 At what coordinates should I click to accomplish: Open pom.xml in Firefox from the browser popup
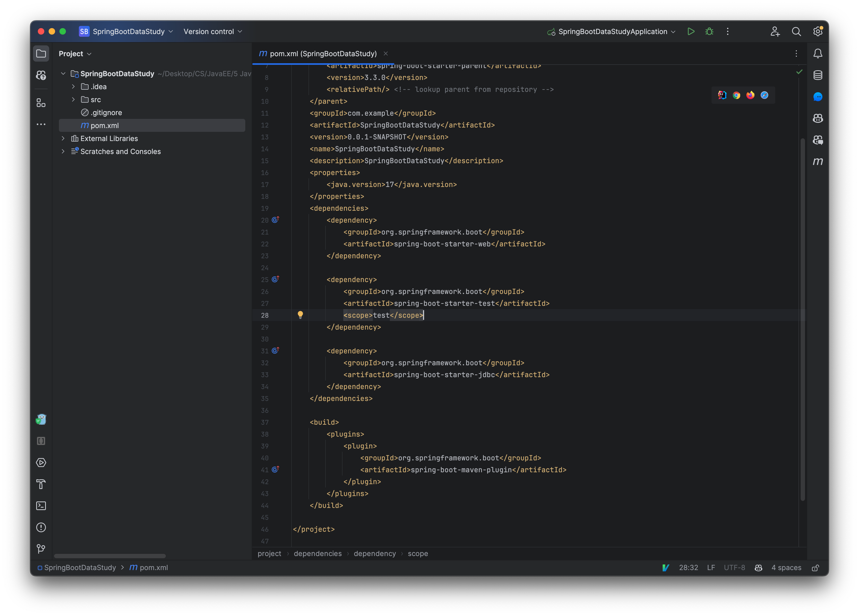click(750, 95)
